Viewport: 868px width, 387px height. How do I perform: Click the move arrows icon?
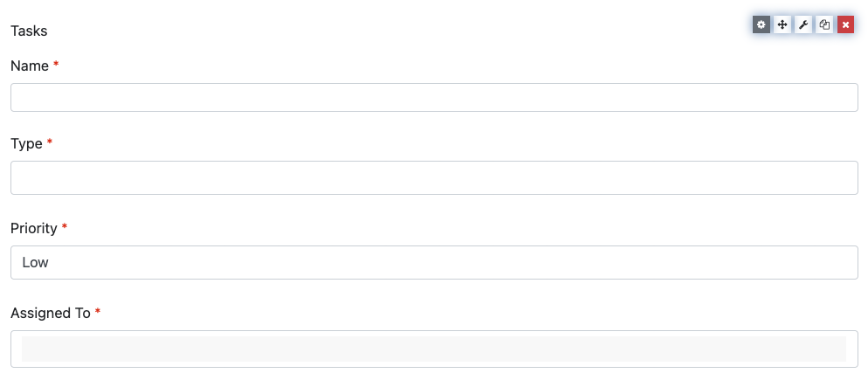click(x=782, y=25)
